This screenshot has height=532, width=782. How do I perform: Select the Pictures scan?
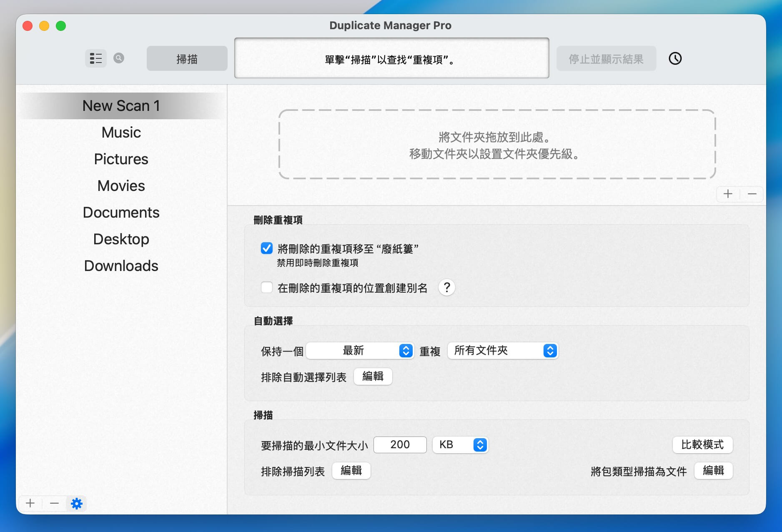pos(121,159)
